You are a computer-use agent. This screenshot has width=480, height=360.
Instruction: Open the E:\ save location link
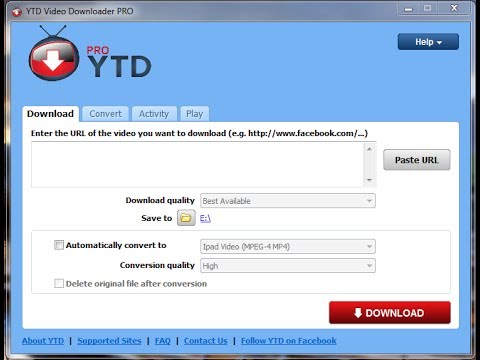click(205, 218)
